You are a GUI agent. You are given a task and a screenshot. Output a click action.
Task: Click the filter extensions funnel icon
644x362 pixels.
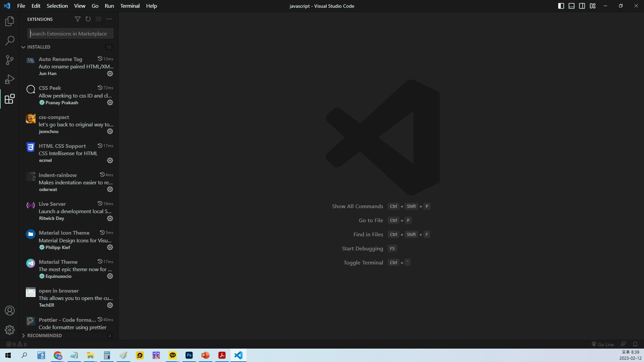pos(77,19)
